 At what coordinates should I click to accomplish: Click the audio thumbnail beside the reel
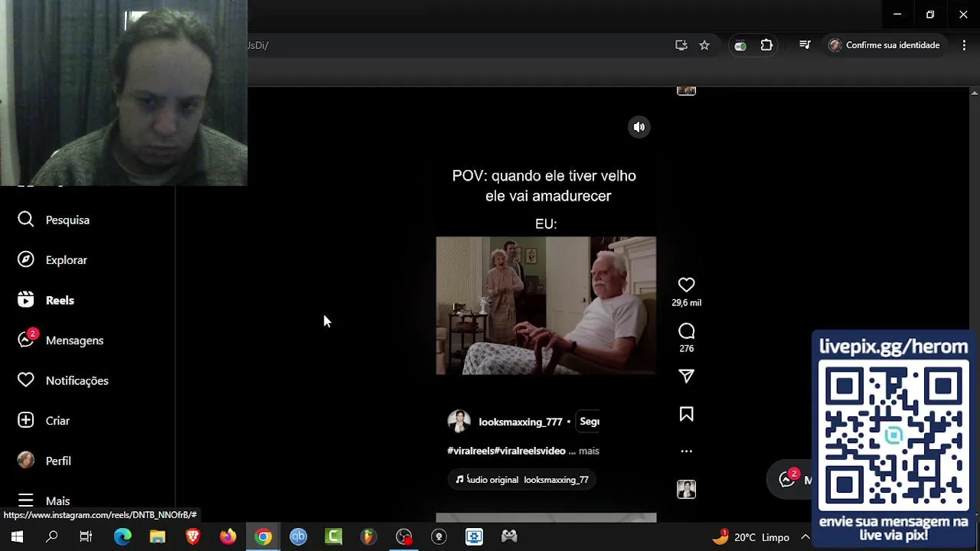click(686, 489)
